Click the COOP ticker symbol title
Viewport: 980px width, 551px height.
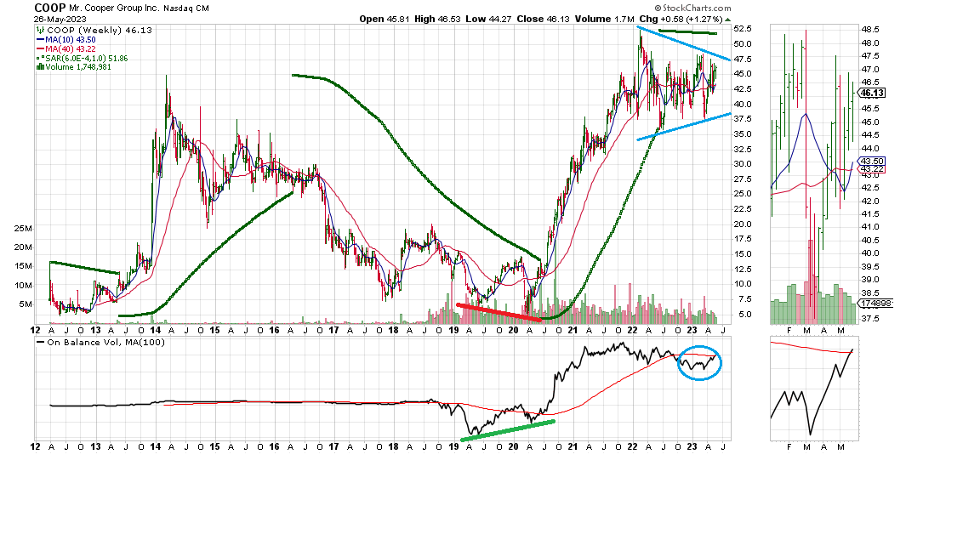pyautogui.click(x=50, y=7)
